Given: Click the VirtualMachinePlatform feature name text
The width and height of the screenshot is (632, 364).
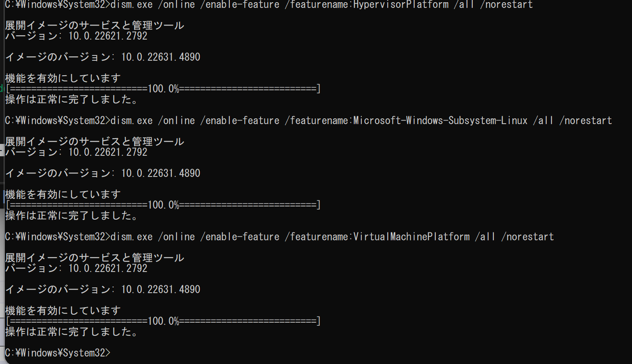Looking at the screenshot, I should [412, 237].
